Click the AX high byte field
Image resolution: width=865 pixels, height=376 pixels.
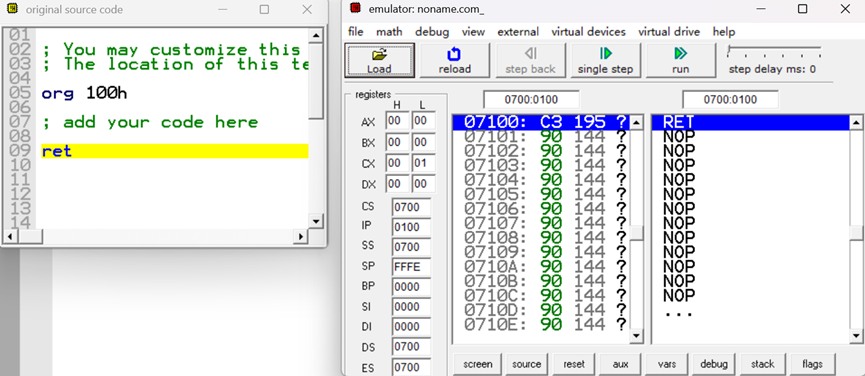[397, 121]
